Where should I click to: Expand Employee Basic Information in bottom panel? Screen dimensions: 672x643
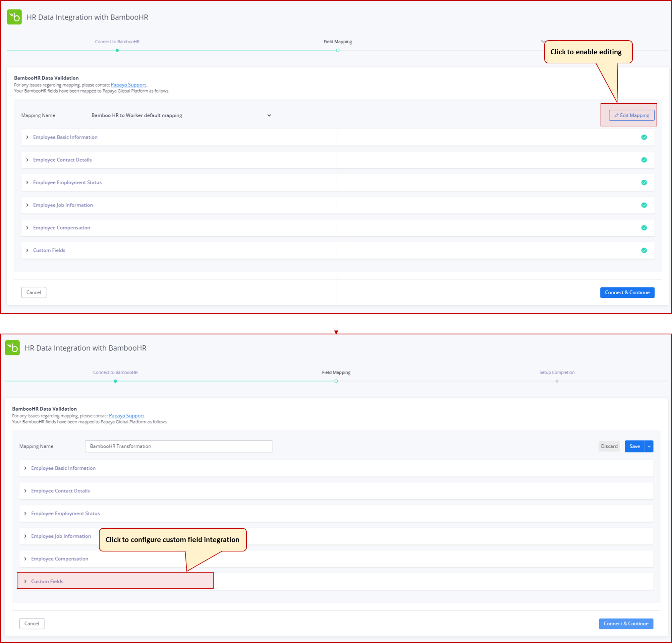pyautogui.click(x=25, y=468)
